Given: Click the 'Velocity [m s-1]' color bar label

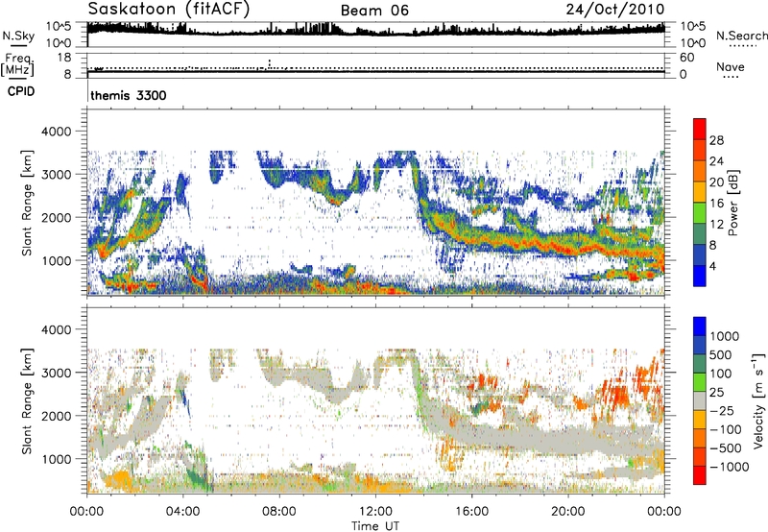Looking at the screenshot, I should pyautogui.click(x=758, y=400).
